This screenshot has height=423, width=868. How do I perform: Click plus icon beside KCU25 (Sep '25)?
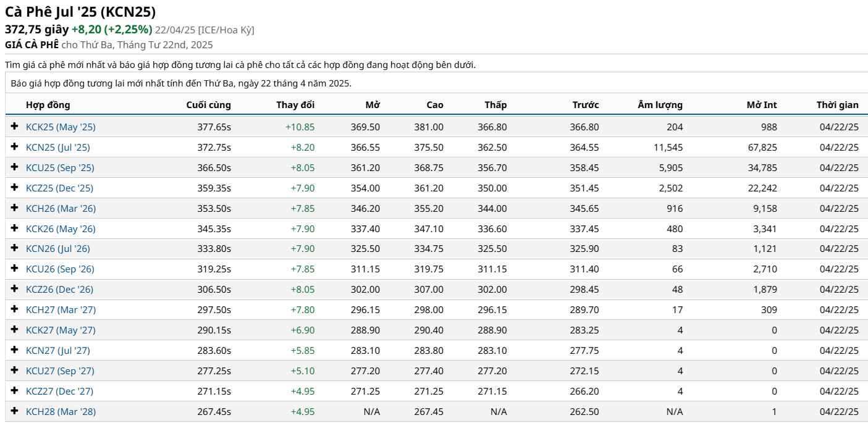coord(15,167)
